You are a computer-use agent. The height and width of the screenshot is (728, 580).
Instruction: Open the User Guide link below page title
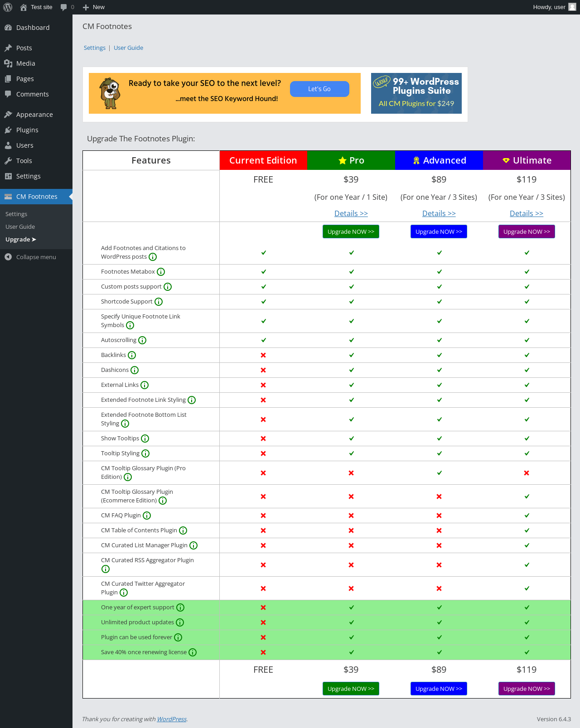coord(128,48)
